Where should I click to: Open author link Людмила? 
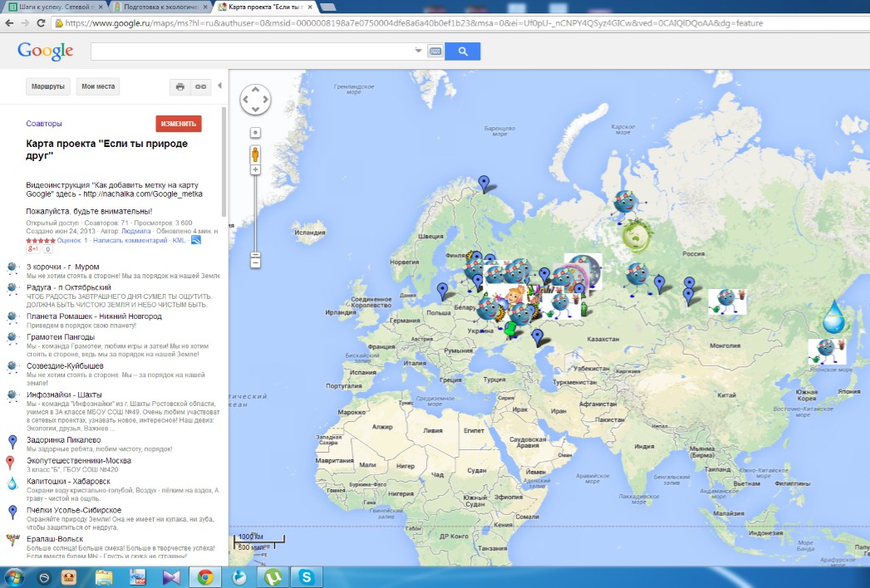pos(136,232)
